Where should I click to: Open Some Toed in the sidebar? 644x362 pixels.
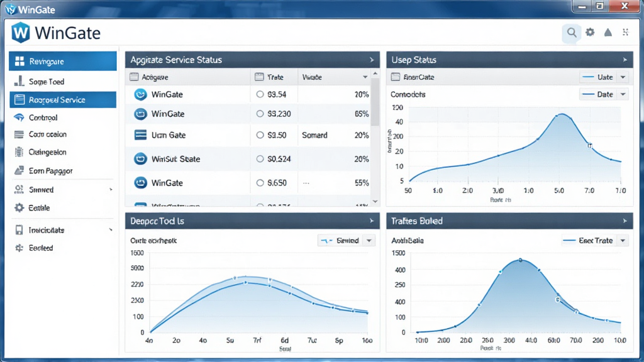(63, 81)
